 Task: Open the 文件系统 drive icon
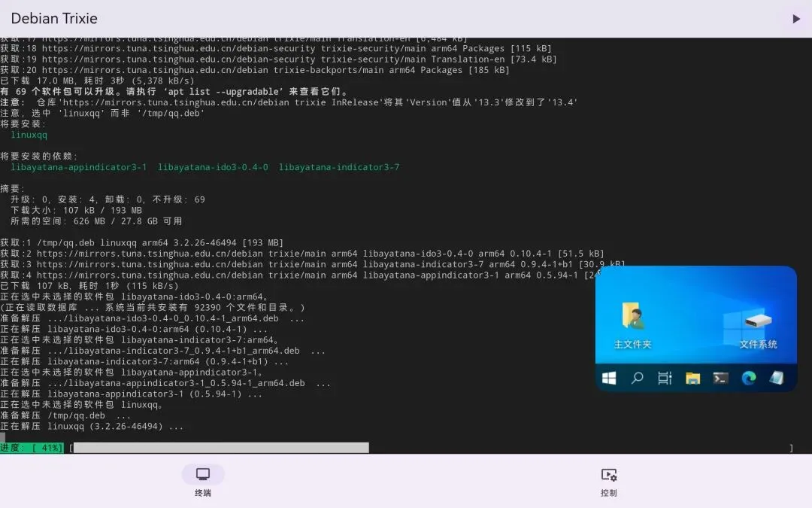[758, 329]
